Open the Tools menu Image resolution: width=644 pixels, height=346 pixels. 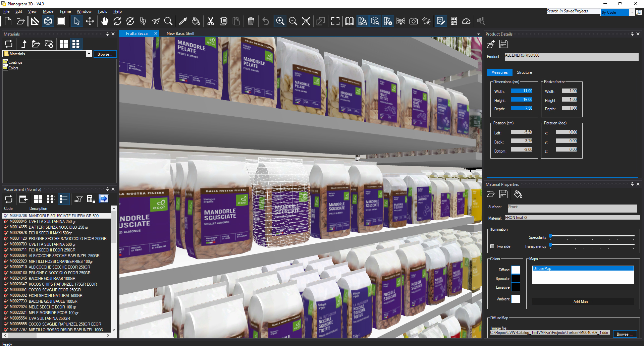pyautogui.click(x=102, y=11)
